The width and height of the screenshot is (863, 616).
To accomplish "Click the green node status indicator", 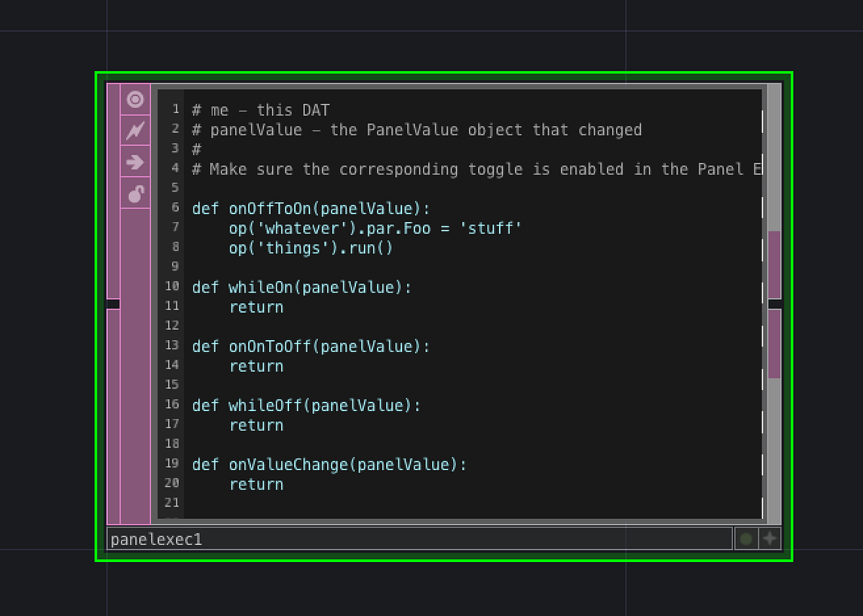I will click(x=746, y=538).
